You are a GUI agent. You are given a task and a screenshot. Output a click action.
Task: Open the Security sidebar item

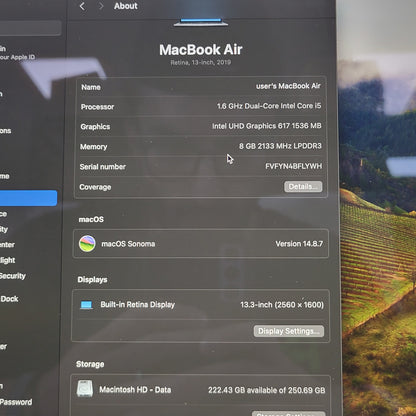(x=13, y=276)
